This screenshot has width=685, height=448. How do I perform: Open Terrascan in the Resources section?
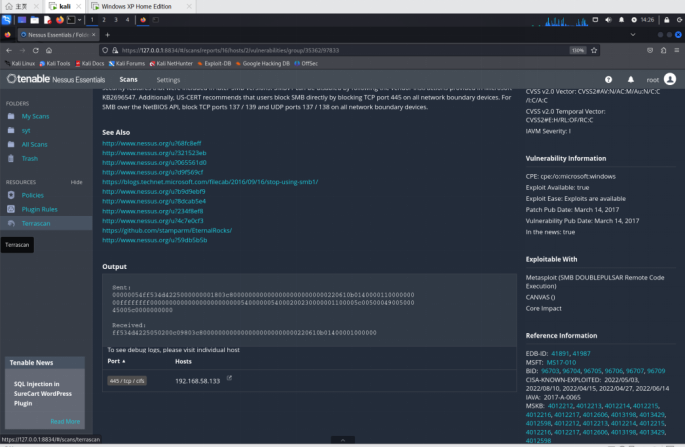click(x=36, y=223)
